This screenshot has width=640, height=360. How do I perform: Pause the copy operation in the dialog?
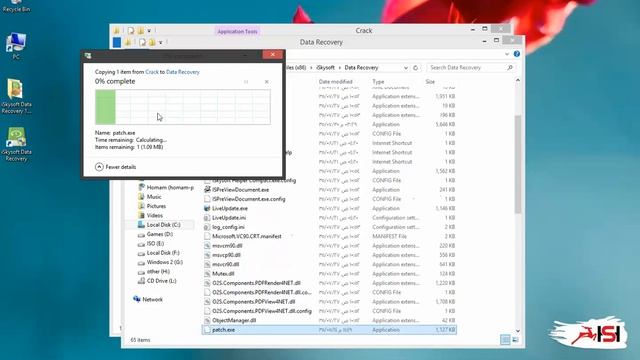(246, 82)
